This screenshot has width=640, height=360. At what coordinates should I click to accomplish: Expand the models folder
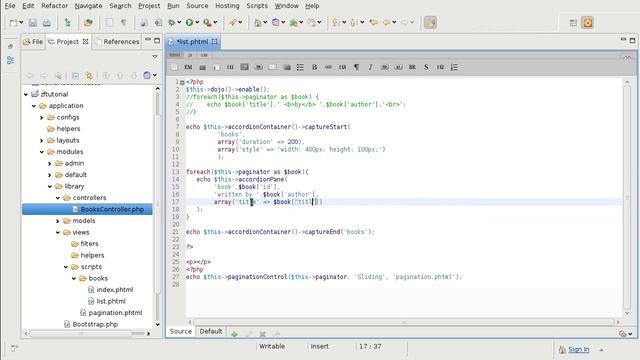58,221
